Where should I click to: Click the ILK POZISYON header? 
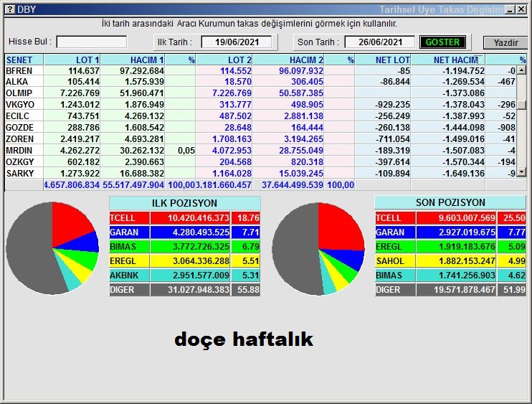coord(184,203)
